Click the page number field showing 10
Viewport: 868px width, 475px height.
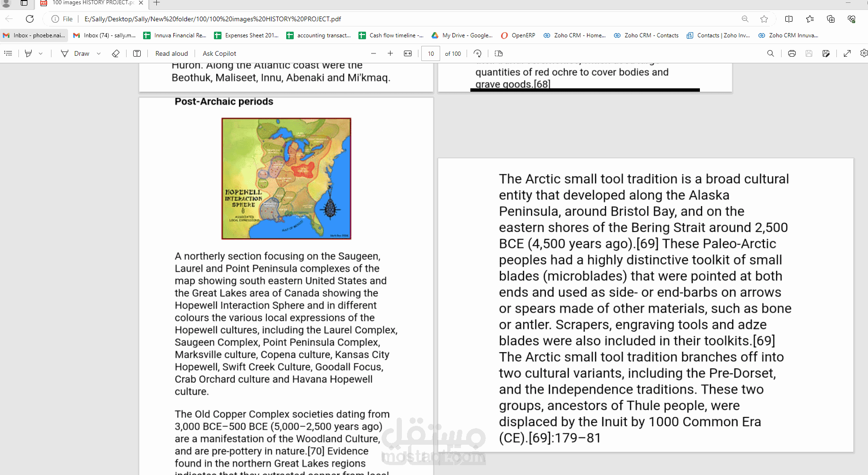[x=431, y=53]
